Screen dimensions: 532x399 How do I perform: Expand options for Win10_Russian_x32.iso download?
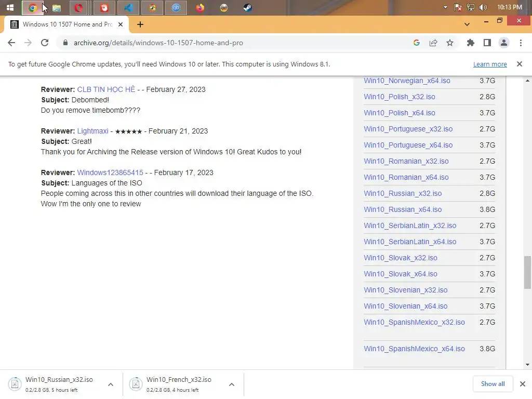tap(111, 384)
